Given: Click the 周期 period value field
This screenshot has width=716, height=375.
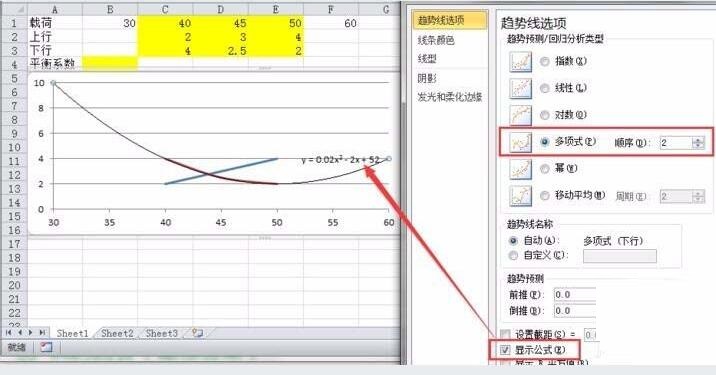Looking at the screenshot, I should (x=676, y=196).
